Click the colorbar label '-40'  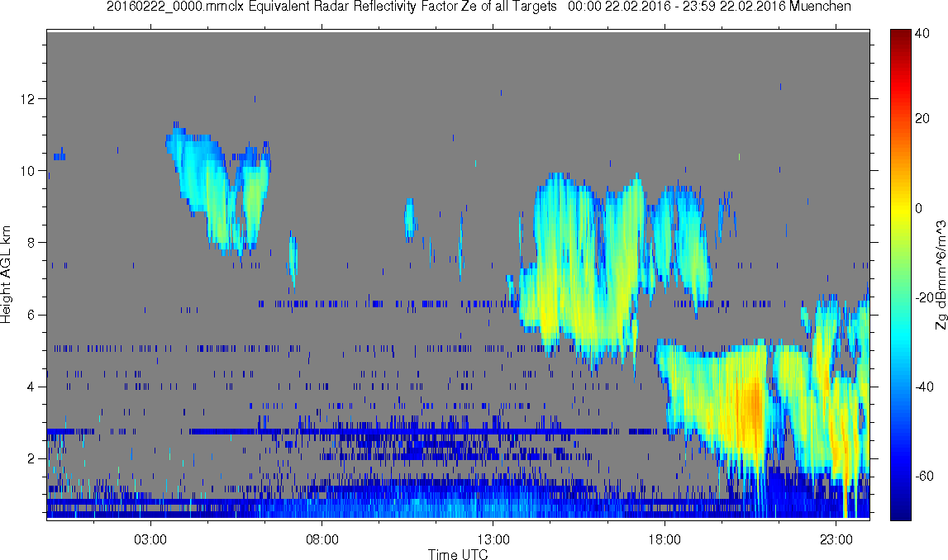[x=924, y=387]
